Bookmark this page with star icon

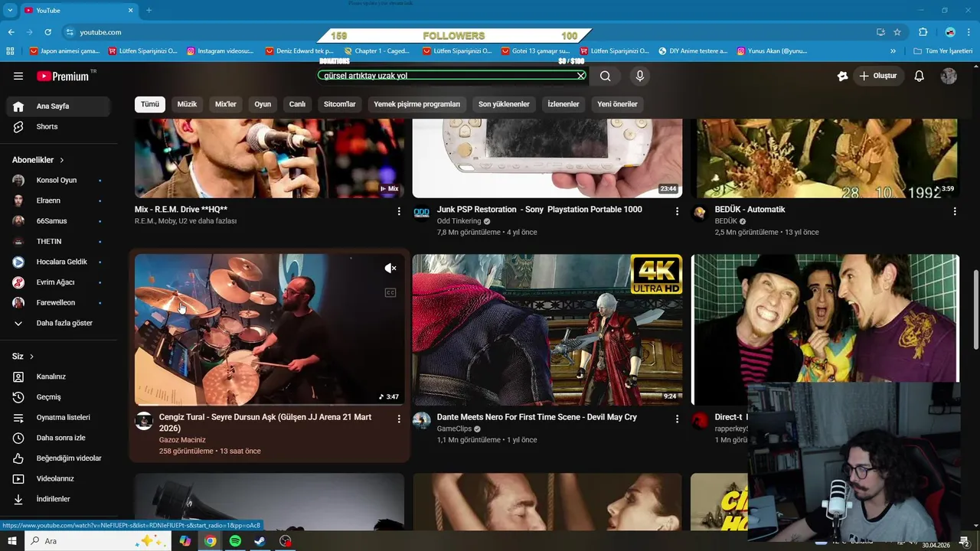897,32
